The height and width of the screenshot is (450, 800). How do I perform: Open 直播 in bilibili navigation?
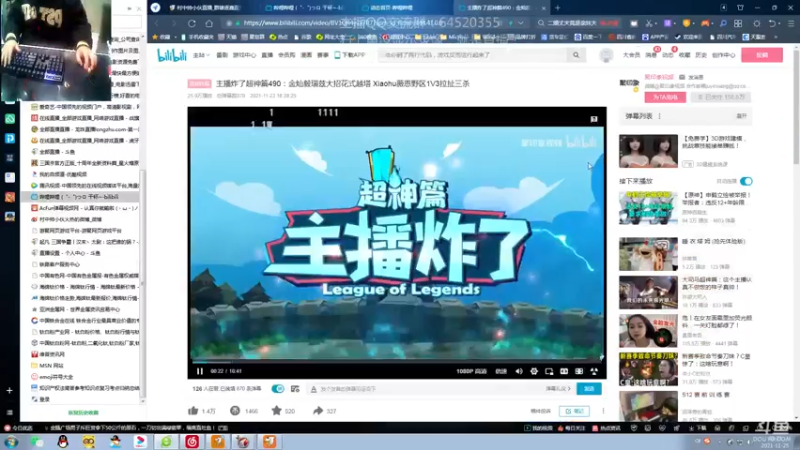click(x=267, y=55)
